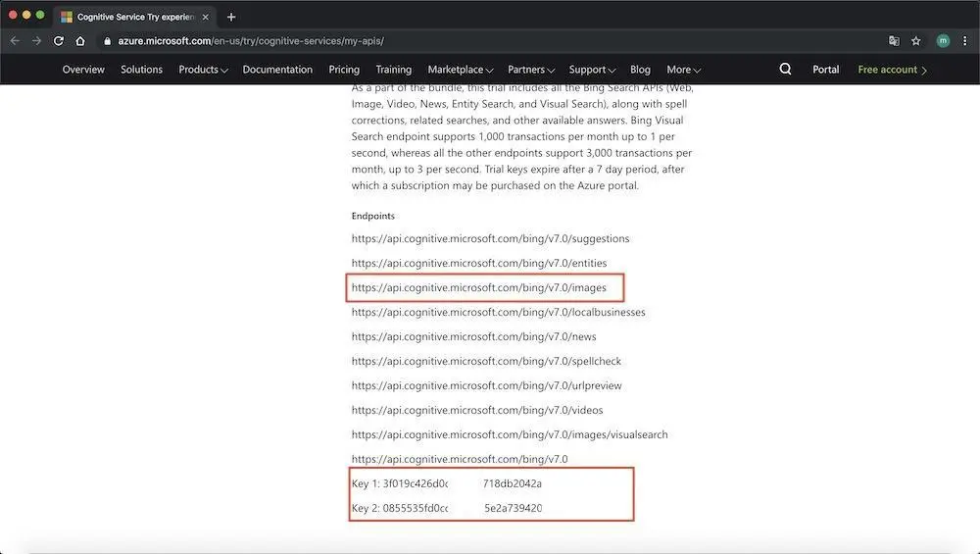Click the entities endpoint URL
The image size is (980, 554).
point(479,263)
